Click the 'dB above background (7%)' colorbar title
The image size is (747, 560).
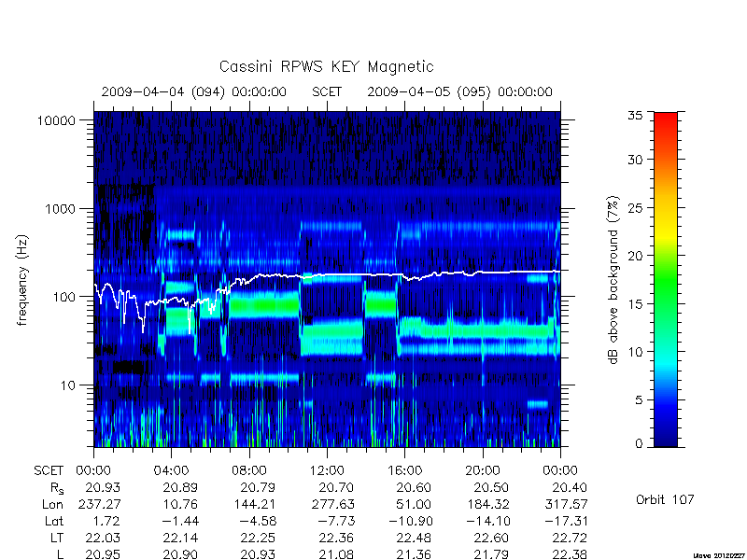(613, 280)
